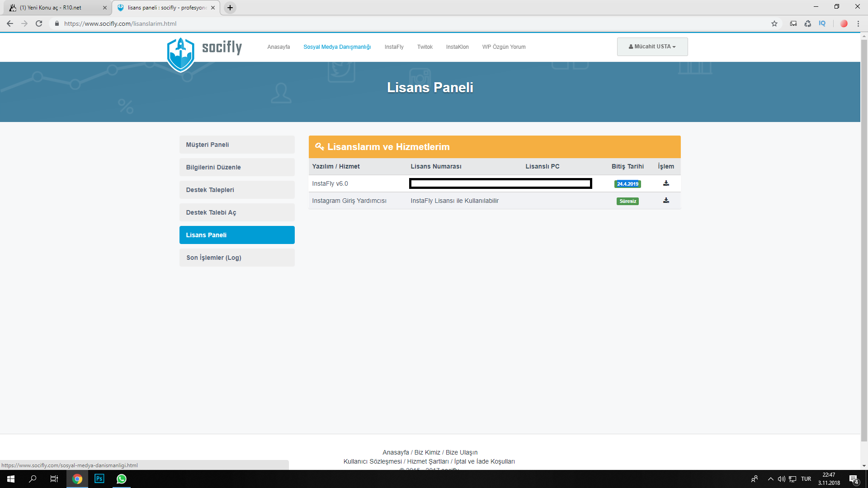Click 'InstaFly Lisansı ile Kullanılabilir' text
This screenshot has width=868, height=488.
(x=454, y=201)
